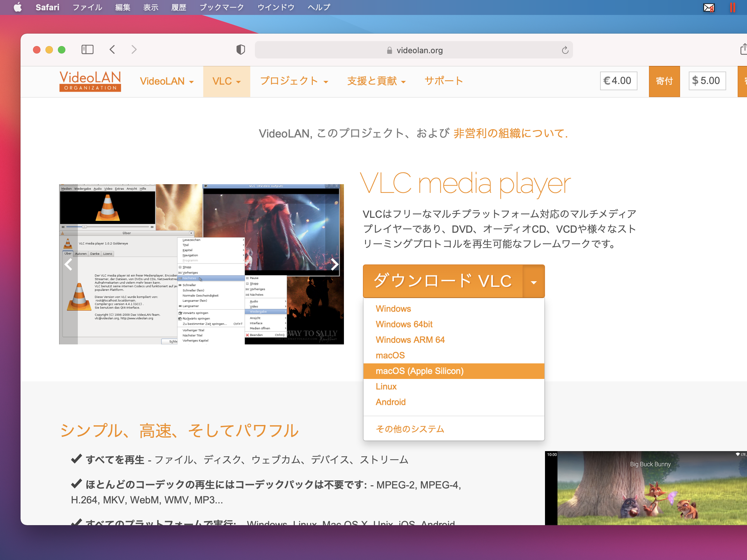Select the macOS (Apple Silicon) download option
747x560 pixels.
coord(420,371)
